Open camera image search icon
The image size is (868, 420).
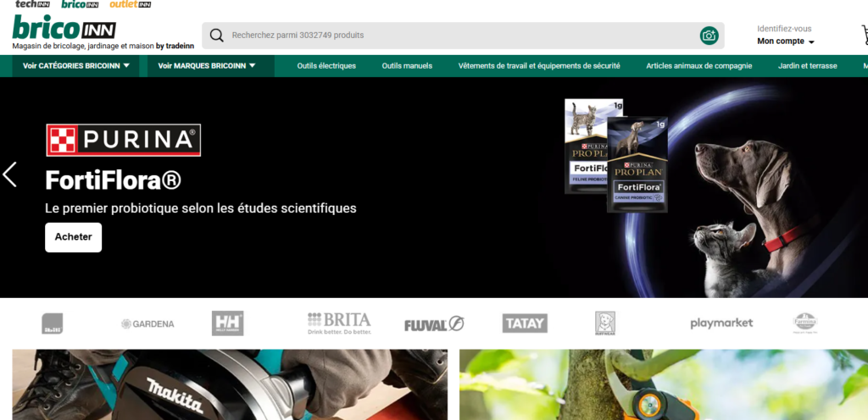tap(709, 36)
